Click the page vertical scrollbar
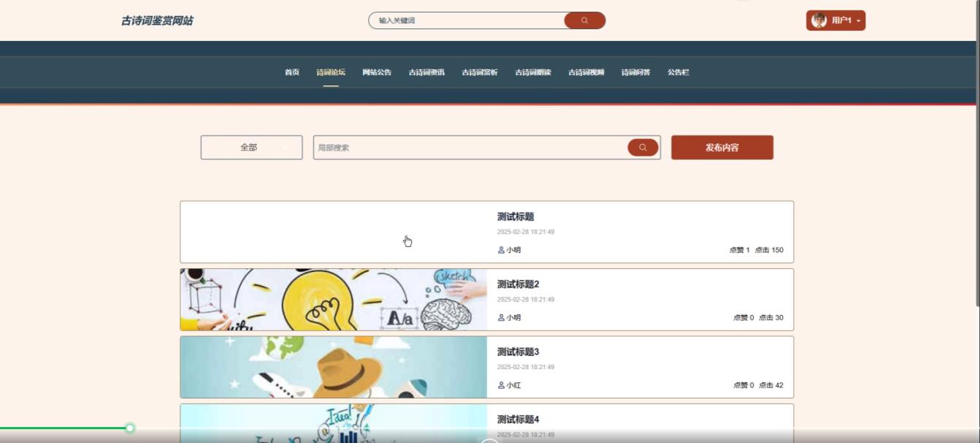 coord(977,154)
